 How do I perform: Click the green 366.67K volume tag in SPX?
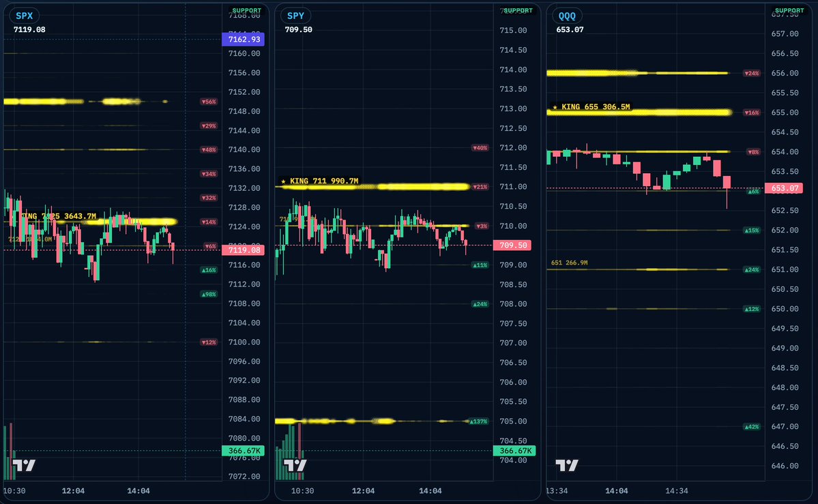tap(243, 450)
